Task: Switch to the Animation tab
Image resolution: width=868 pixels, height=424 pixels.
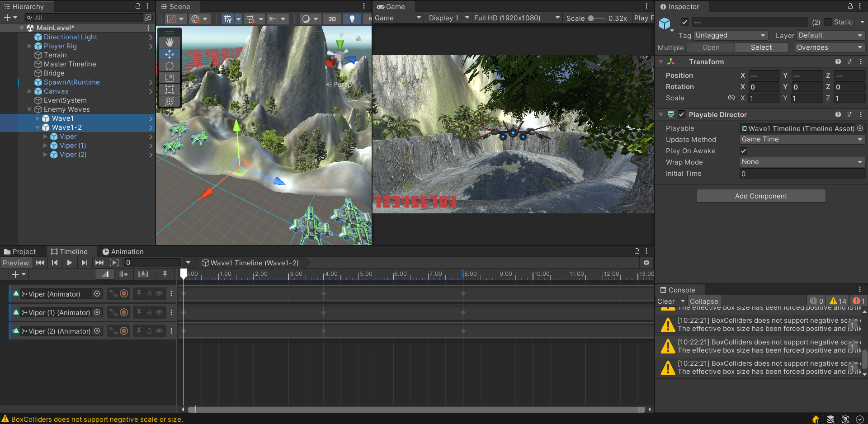Action: pos(123,252)
